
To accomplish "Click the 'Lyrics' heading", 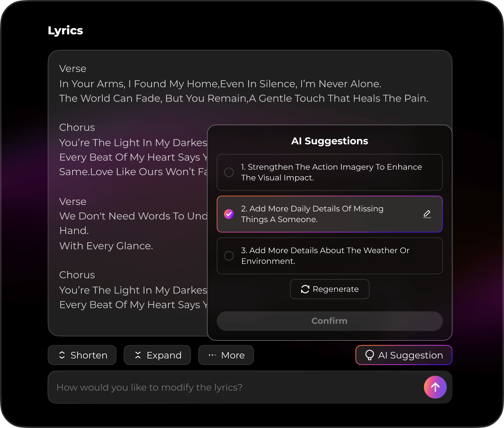I will click(65, 31).
